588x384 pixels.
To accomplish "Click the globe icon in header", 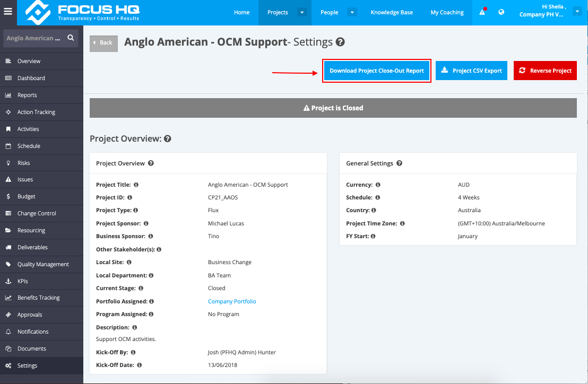I will click(x=501, y=12).
